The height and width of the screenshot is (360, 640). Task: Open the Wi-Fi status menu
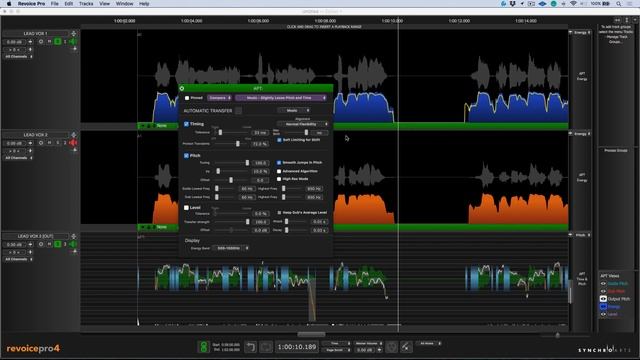pyautogui.click(x=573, y=4)
